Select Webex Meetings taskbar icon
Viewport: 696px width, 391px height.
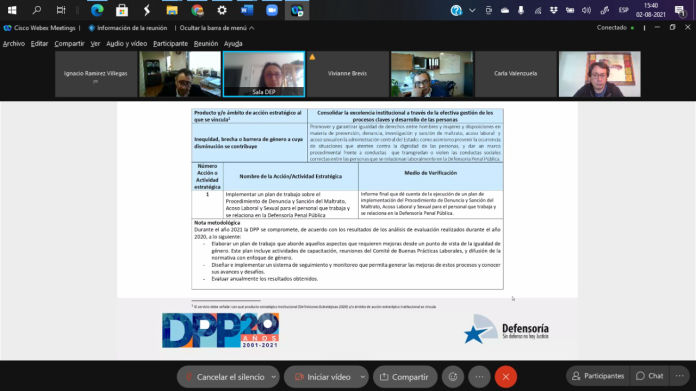click(297, 10)
